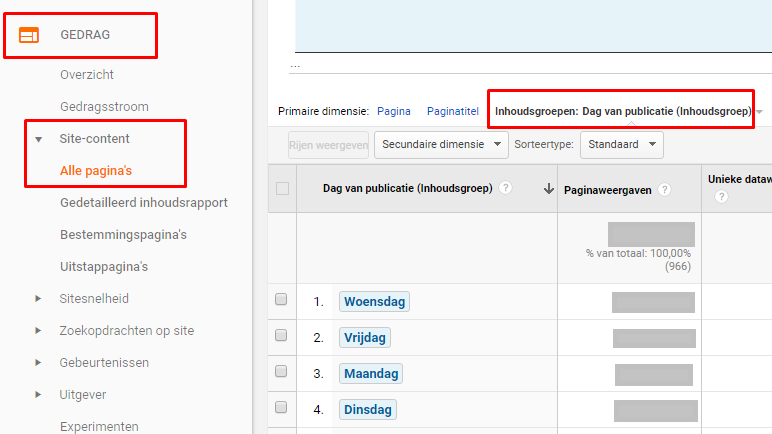Open the Vrijdag content group

tap(365, 337)
